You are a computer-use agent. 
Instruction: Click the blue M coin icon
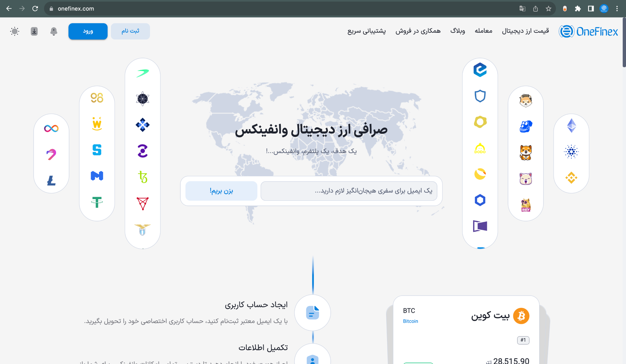[x=97, y=176]
